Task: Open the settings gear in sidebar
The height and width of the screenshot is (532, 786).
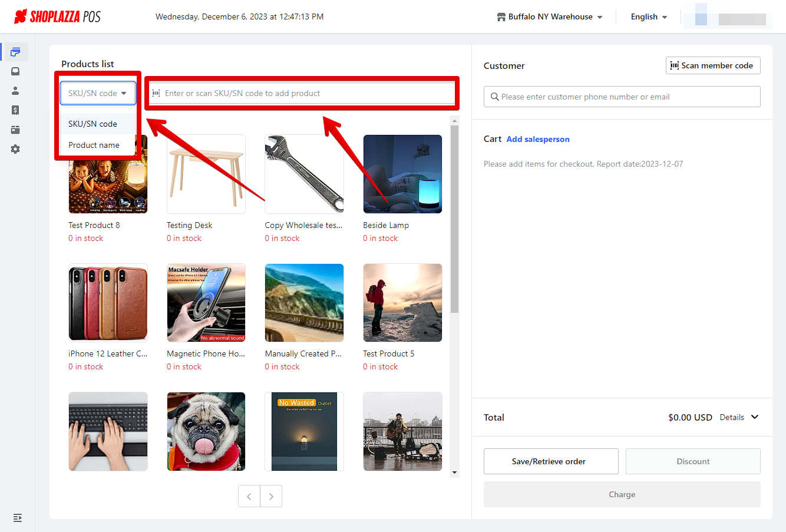Action: 15,149
